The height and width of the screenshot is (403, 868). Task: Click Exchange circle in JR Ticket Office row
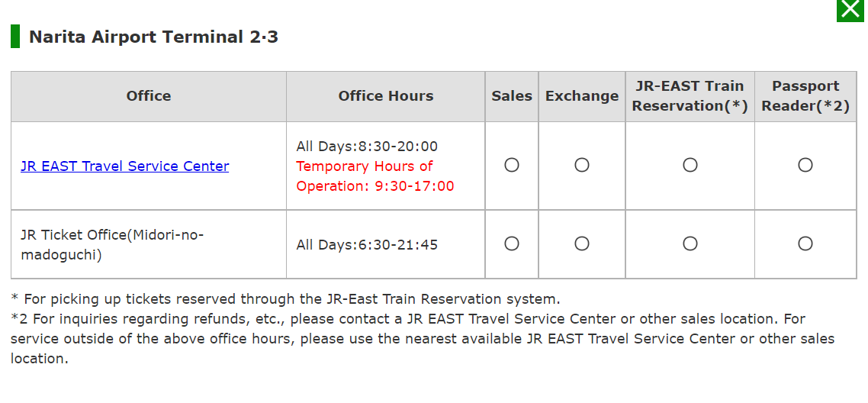pyautogui.click(x=582, y=243)
